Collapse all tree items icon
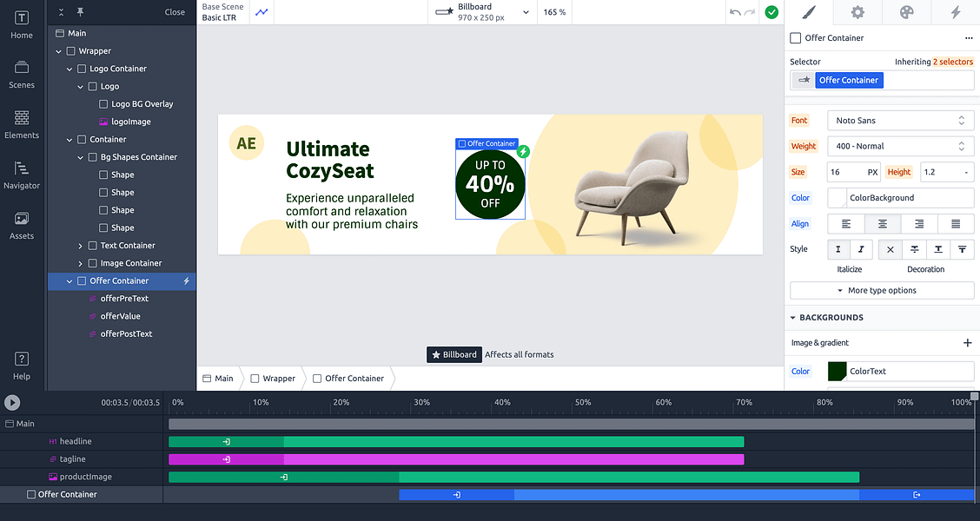This screenshot has height=521, width=980. pos(61,12)
